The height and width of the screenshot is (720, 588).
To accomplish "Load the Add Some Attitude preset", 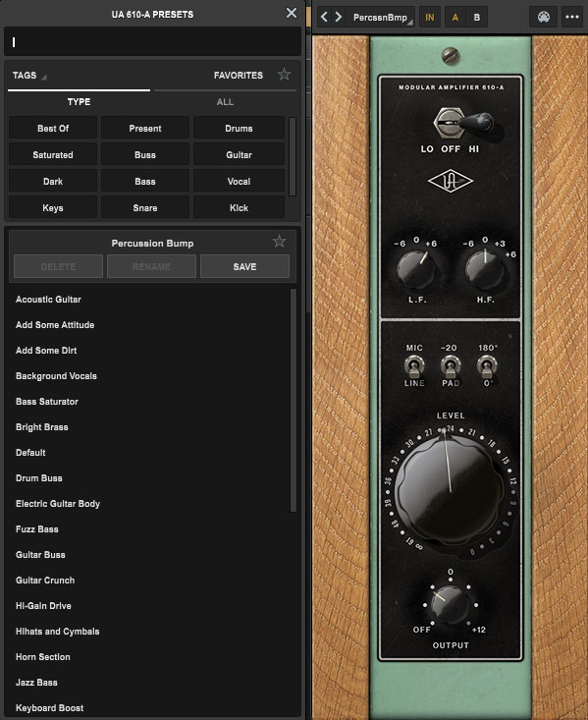I will coord(55,325).
